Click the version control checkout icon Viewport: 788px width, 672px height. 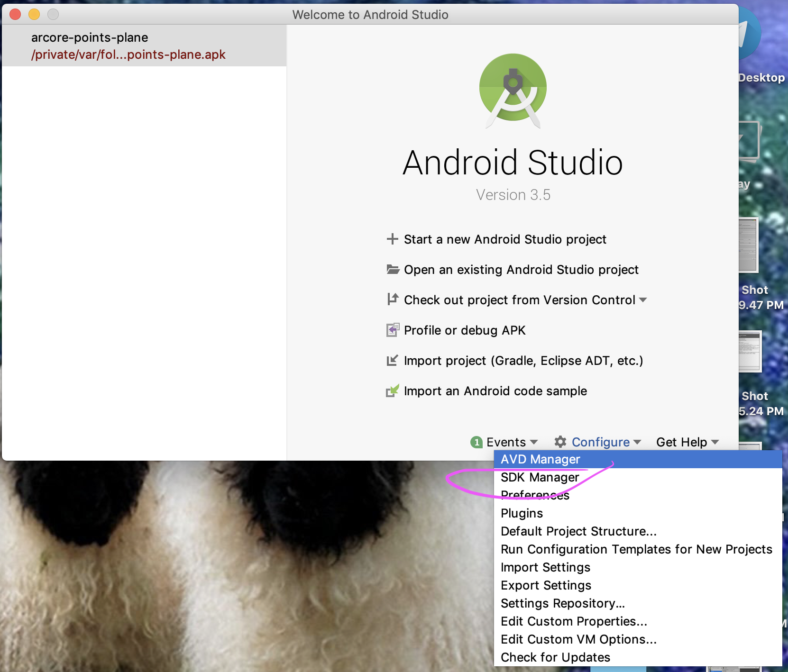pyautogui.click(x=393, y=299)
